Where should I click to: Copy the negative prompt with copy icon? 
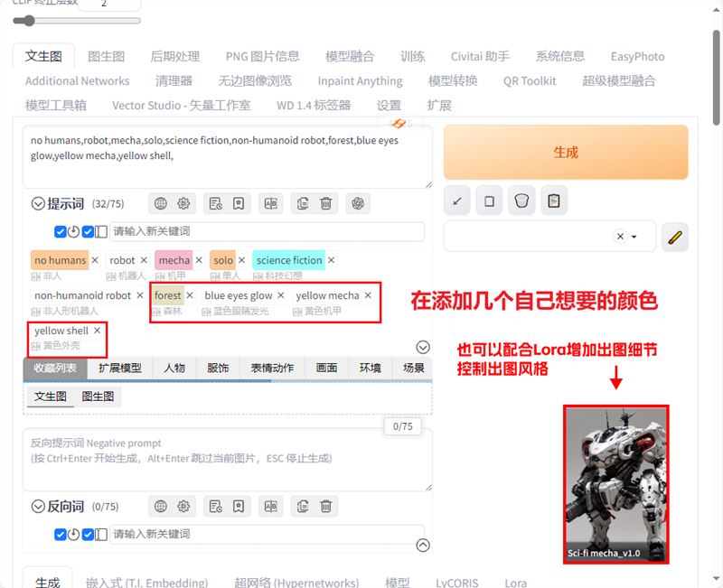click(303, 507)
